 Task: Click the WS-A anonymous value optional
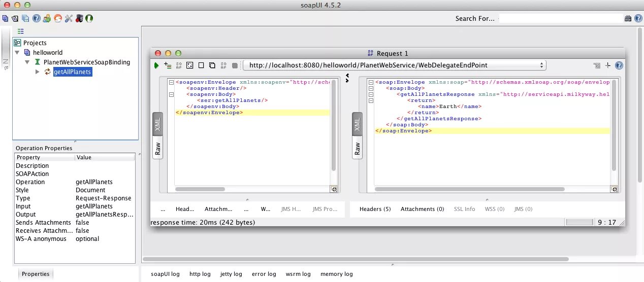tap(87, 239)
